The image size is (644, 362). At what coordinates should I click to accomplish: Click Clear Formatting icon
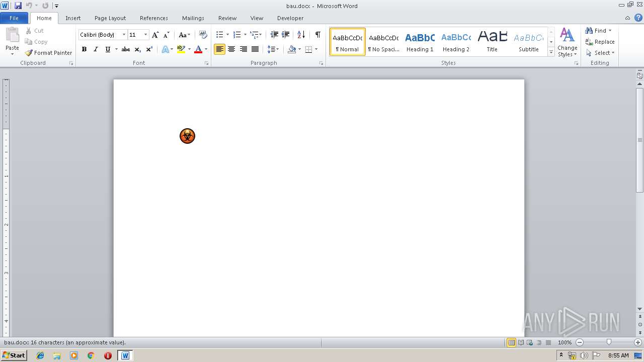tap(203, 35)
